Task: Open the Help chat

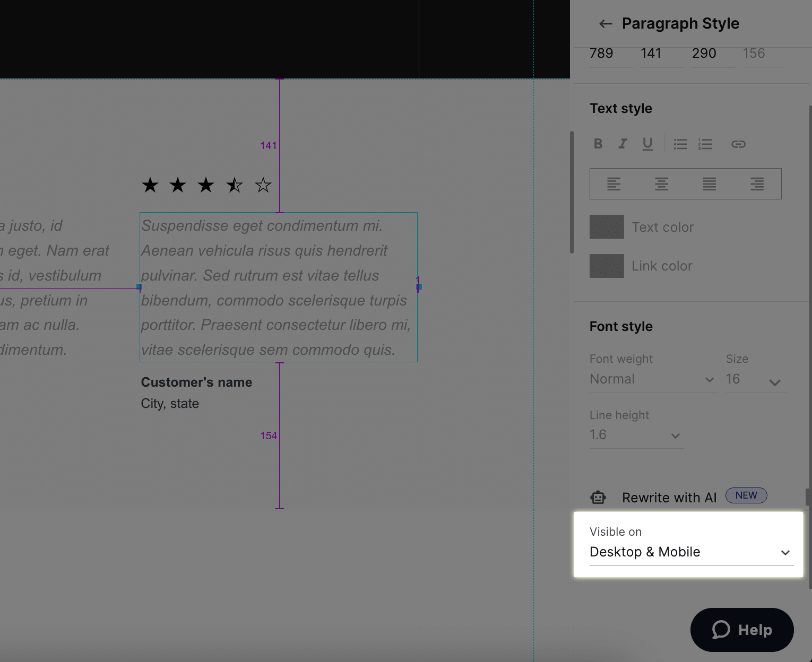Action: (741, 630)
